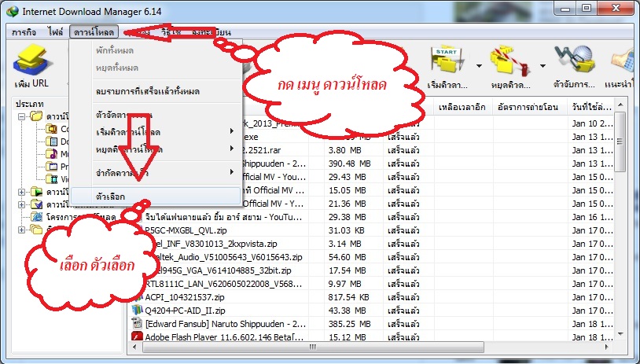This screenshot has width=640, height=364.
Task: Click the Jan 10 date cell
Action: 592,123
